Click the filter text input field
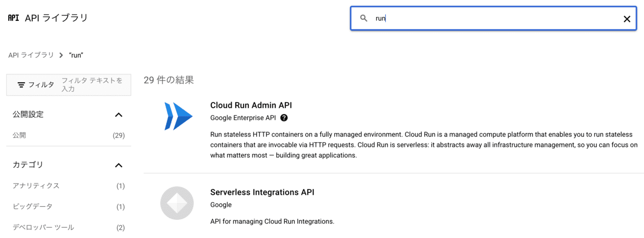644x238 pixels. point(94,84)
